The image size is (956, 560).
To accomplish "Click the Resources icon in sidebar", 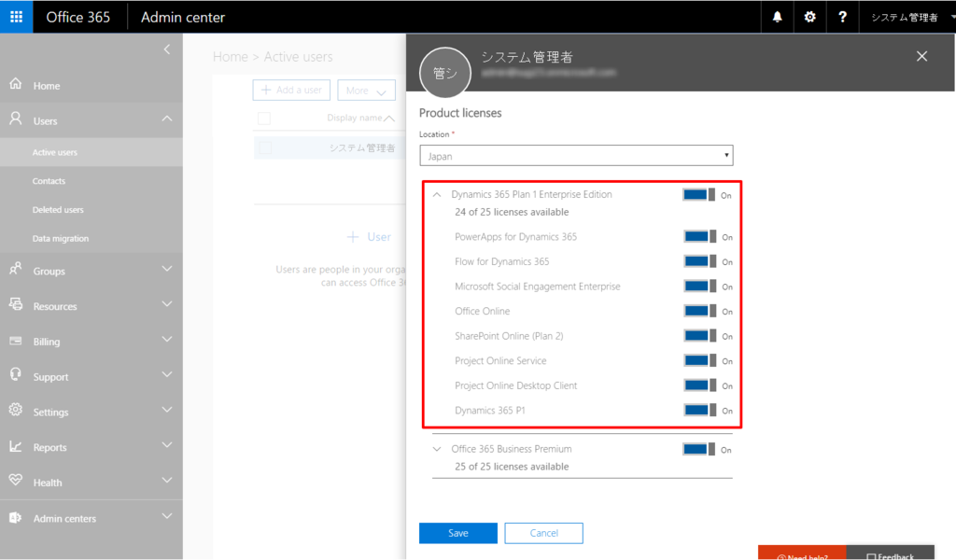I will (16, 304).
